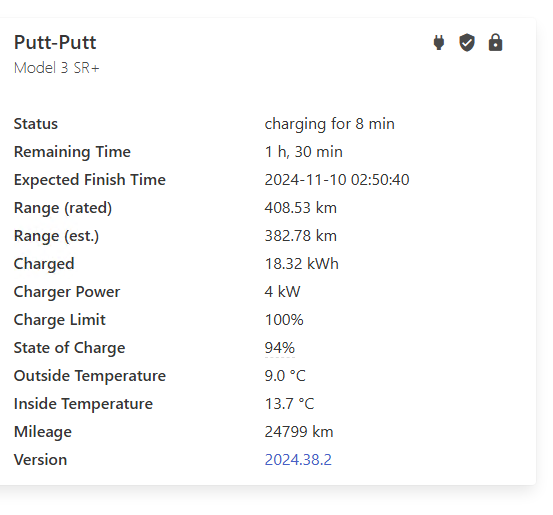Click the 13.7 °C inside temperature value

click(289, 404)
